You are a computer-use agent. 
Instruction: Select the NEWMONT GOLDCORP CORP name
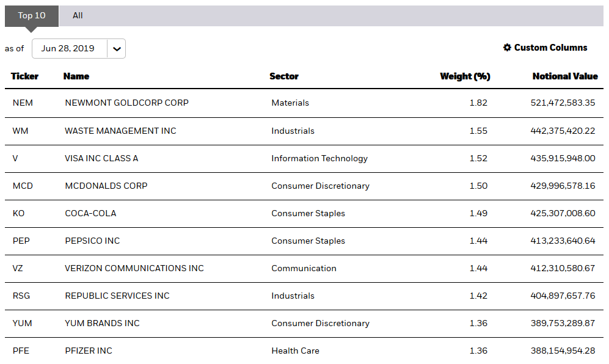coord(126,103)
